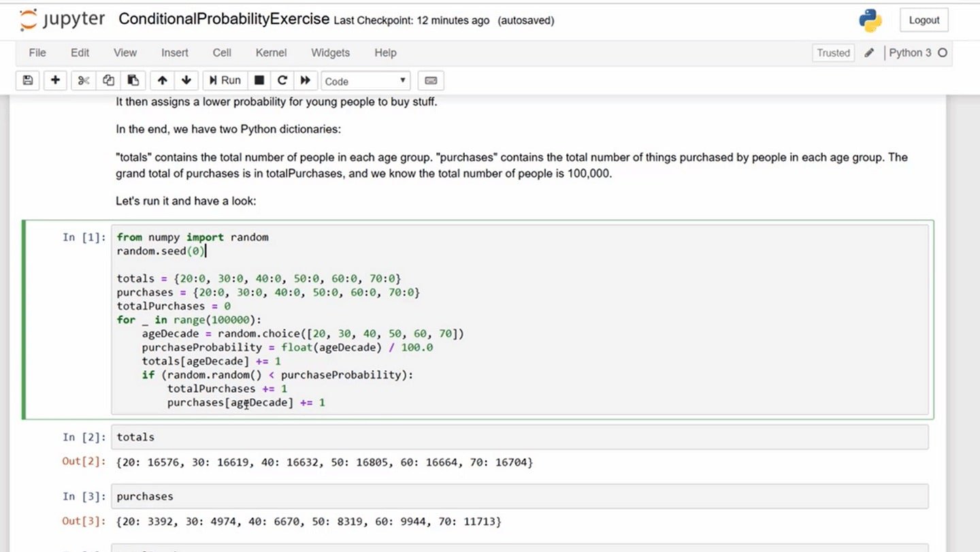Run the selected cell with the Run button
980x552 pixels.
coord(224,80)
